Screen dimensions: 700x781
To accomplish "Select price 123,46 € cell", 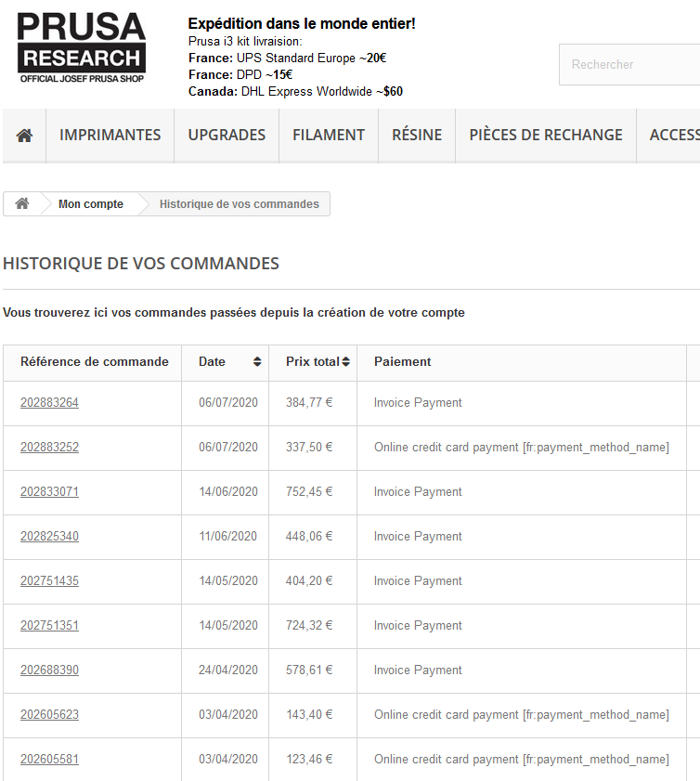I will 313,759.
